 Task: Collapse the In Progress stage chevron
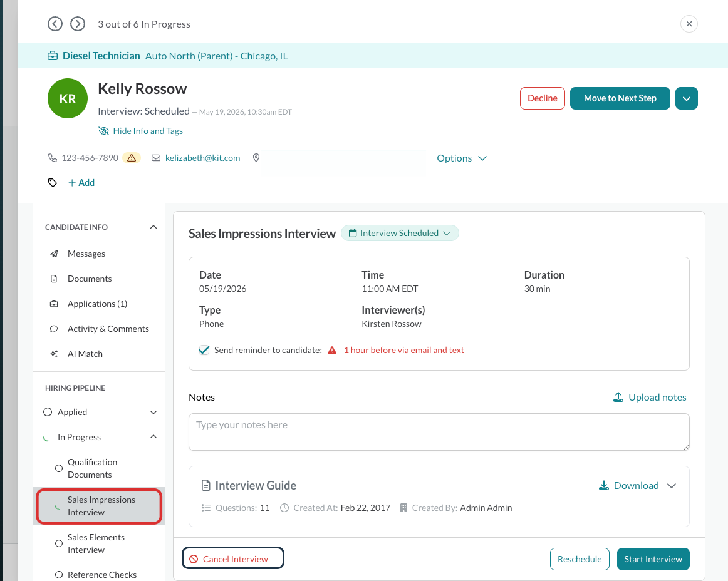pyautogui.click(x=153, y=437)
